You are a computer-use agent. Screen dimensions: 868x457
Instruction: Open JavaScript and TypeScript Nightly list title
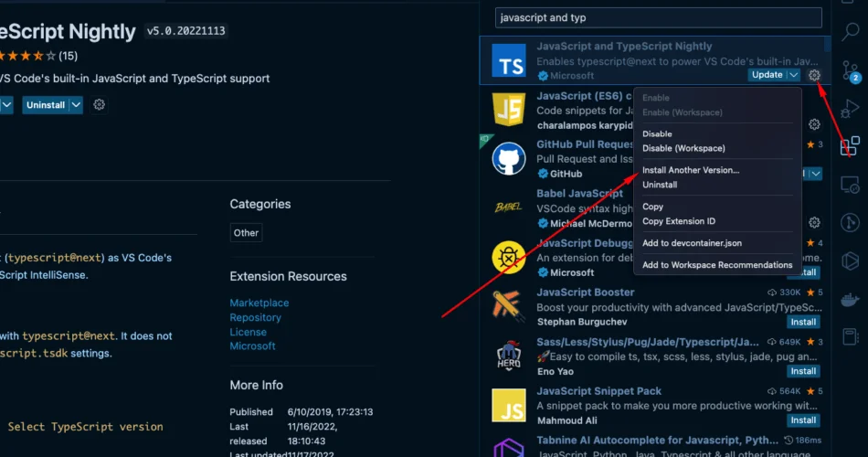[624, 47]
